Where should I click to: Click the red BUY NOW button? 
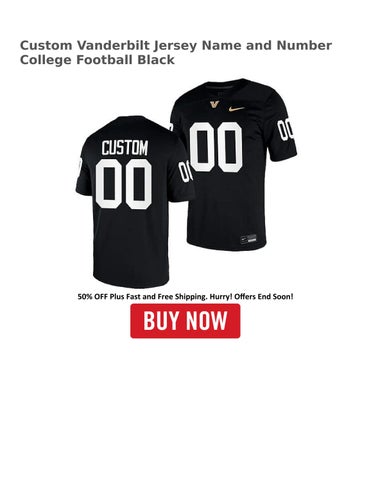[x=185, y=321]
